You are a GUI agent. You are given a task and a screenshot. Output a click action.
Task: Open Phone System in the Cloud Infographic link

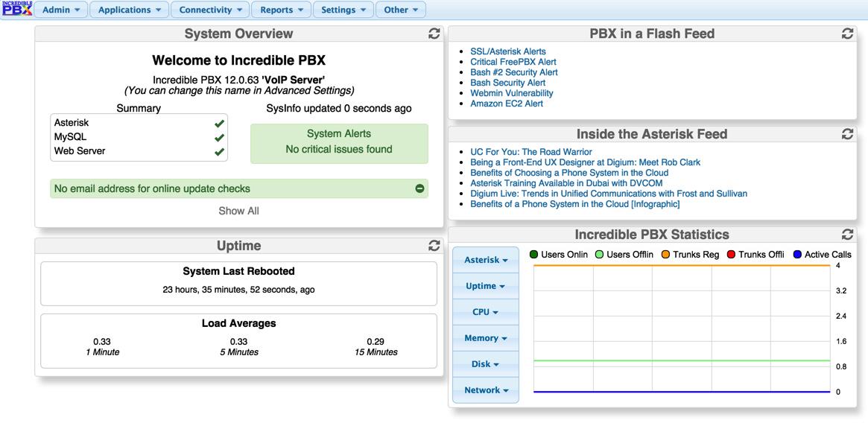tap(574, 204)
